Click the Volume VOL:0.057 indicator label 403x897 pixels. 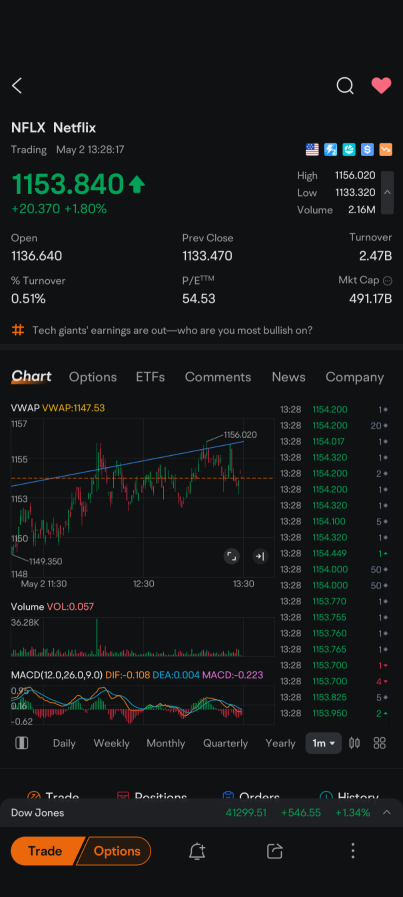point(52,606)
